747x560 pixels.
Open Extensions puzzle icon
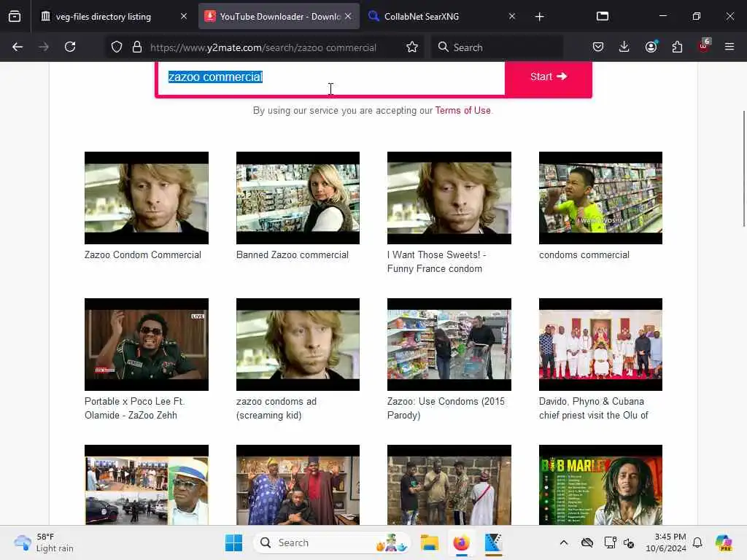coord(677,47)
